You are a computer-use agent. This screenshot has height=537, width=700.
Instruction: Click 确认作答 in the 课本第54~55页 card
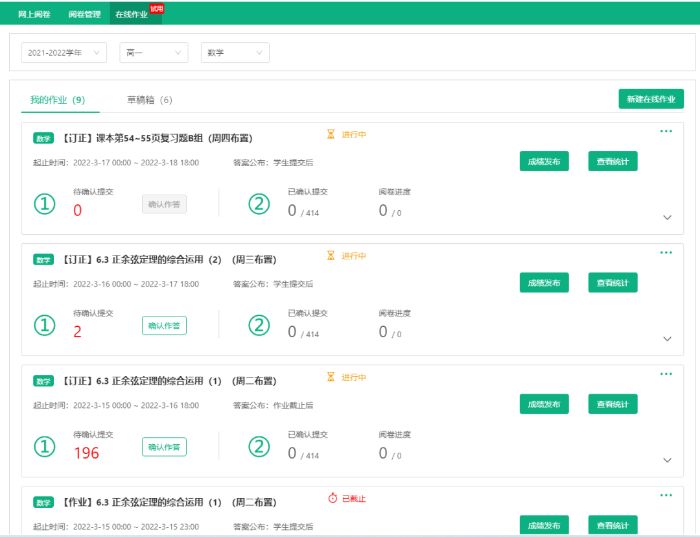[x=164, y=204]
